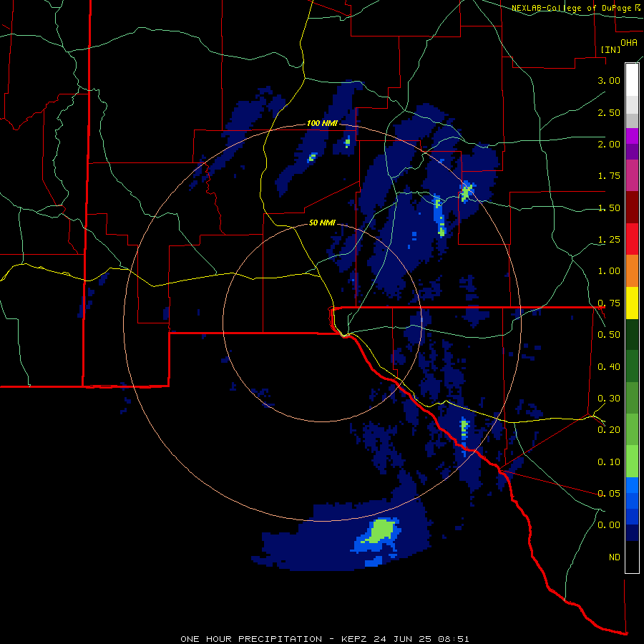
Task: Click the '0.10' legend value
Action: pos(609,462)
